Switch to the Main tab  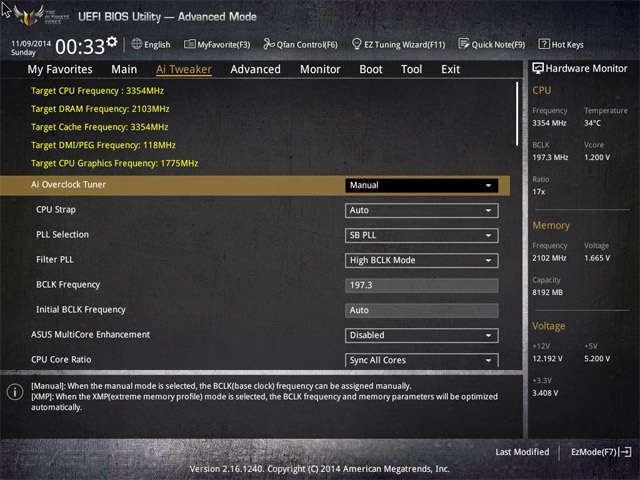(x=124, y=69)
